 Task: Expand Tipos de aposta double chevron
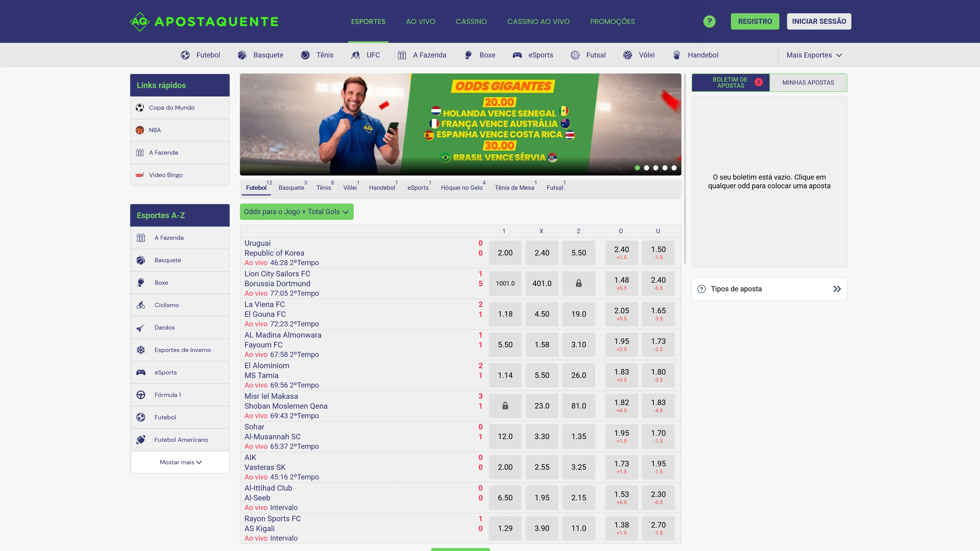pos(837,289)
